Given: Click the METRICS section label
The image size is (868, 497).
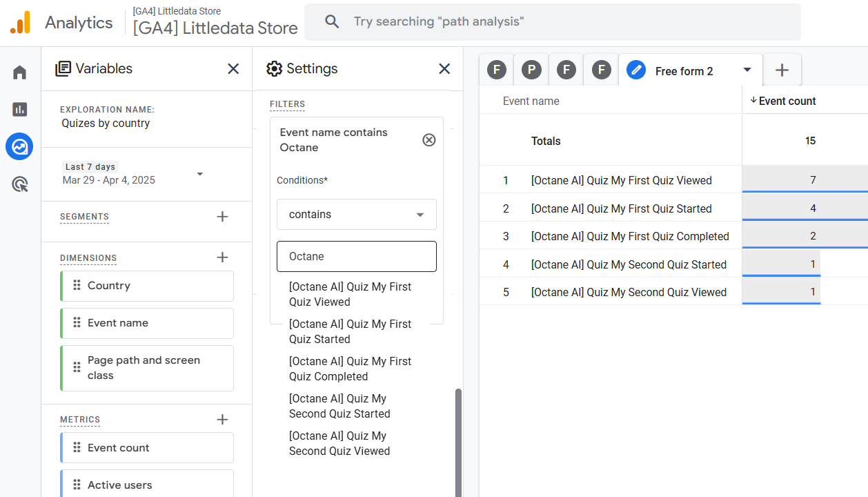Looking at the screenshot, I should [x=80, y=420].
